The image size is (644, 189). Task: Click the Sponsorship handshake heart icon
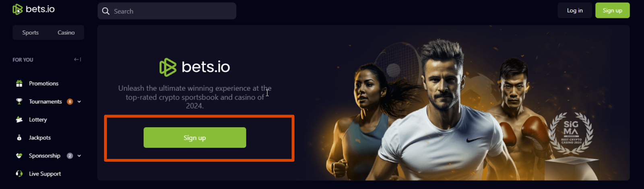pos(19,156)
